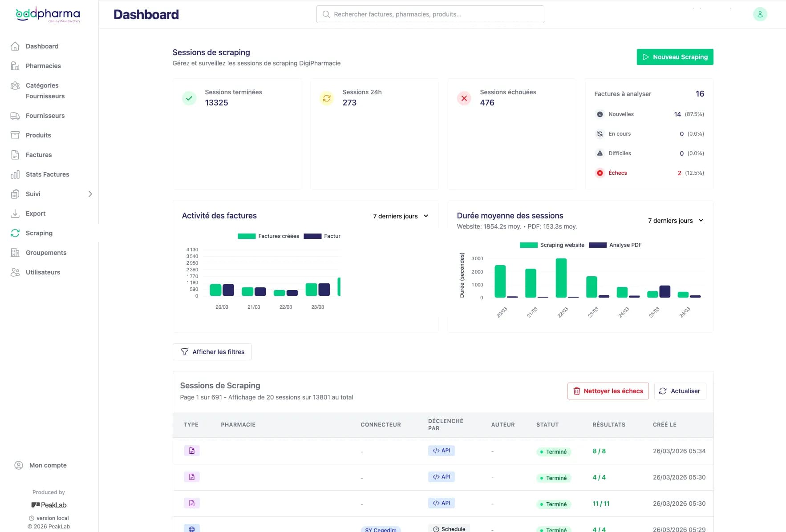Click the first row's purple document type icon

(x=191, y=451)
